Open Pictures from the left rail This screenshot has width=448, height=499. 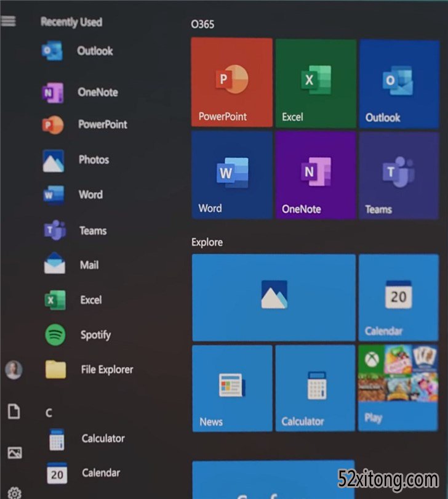pos(15,452)
